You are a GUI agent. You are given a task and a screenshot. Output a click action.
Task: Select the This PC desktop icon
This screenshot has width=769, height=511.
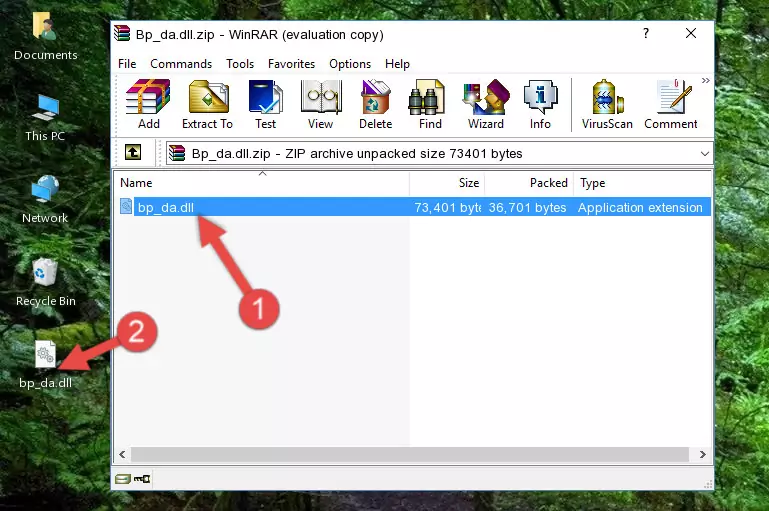45,118
